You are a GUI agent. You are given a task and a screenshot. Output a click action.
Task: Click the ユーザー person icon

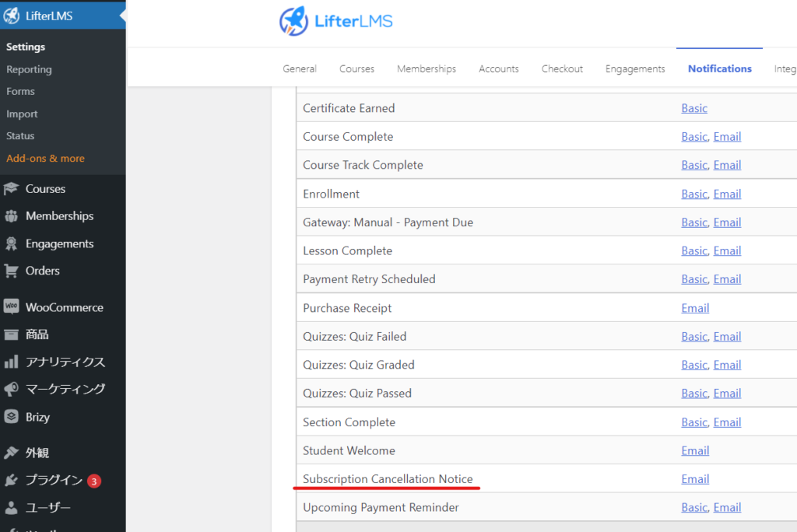coord(11,508)
